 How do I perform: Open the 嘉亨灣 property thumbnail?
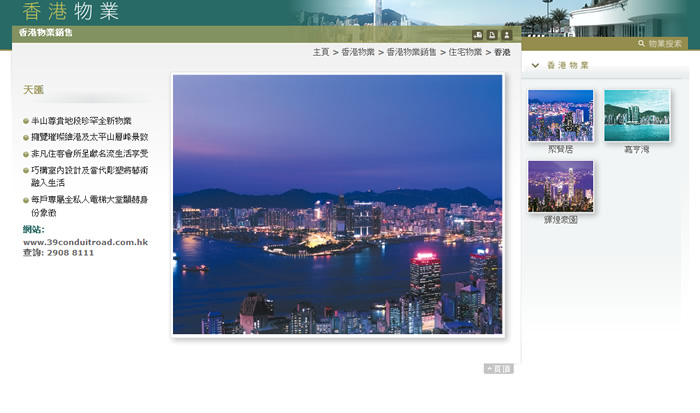click(636, 115)
